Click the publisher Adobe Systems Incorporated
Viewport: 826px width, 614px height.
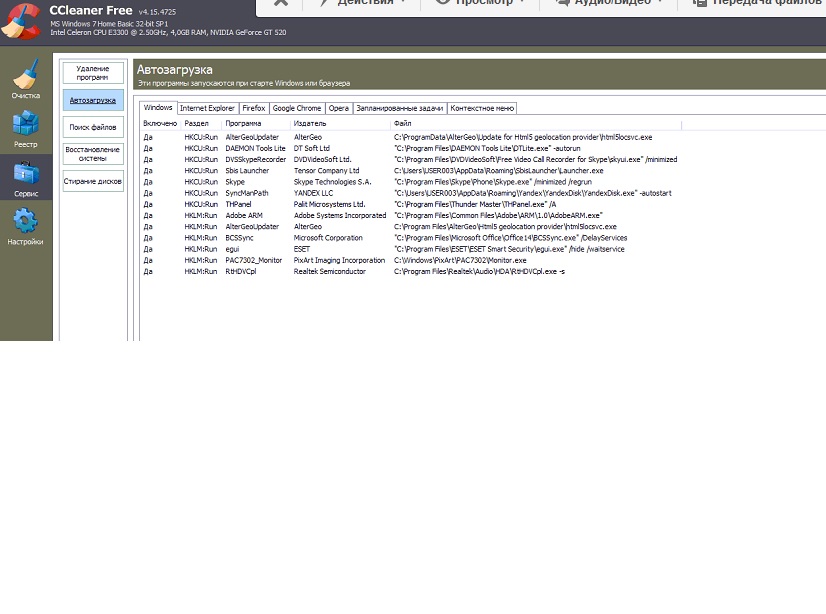pyautogui.click(x=340, y=215)
